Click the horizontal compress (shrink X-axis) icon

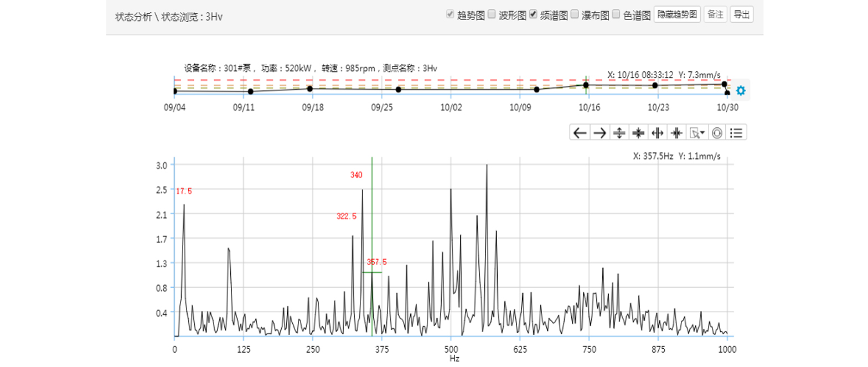pyautogui.click(x=676, y=133)
